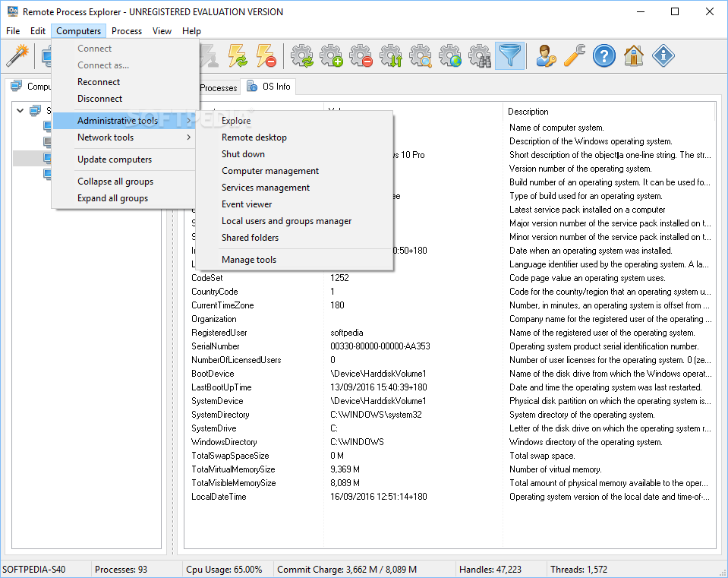The width and height of the screenshot is (728, 578).
Task: Open the Help menu
Action: point(191,30)
